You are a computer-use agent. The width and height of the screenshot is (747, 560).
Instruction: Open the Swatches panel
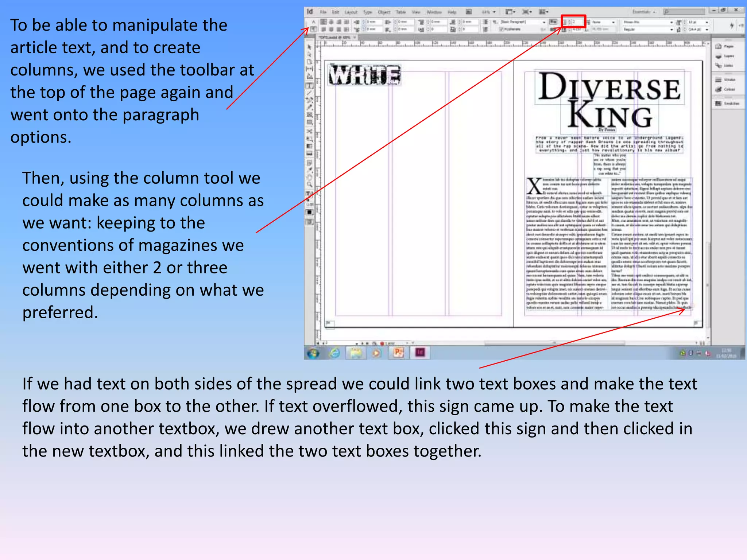pyautogui.click(x=727, y=104)
